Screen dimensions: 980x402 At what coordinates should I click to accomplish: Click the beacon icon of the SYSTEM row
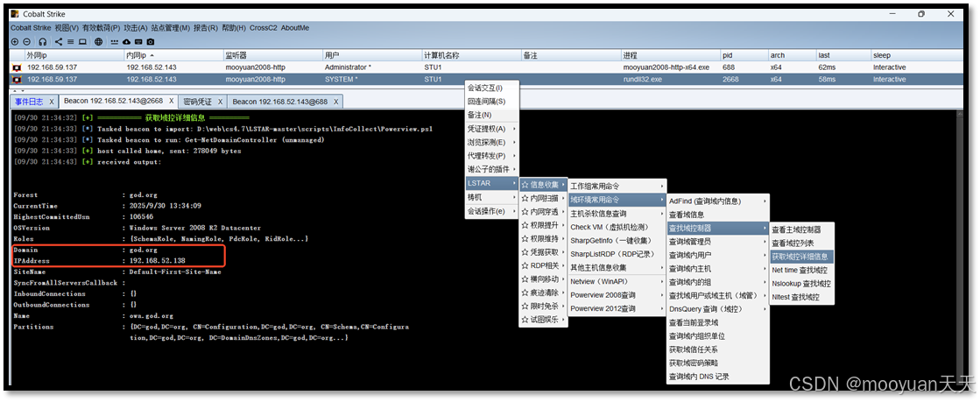point(17,80)
